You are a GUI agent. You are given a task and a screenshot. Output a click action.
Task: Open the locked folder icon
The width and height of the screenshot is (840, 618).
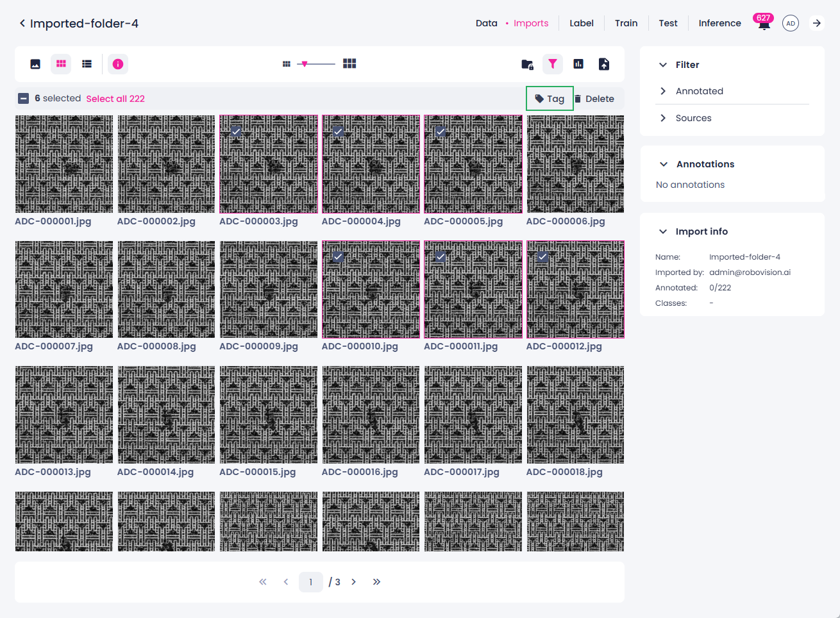pyautogui.click(x=527, y=64)
